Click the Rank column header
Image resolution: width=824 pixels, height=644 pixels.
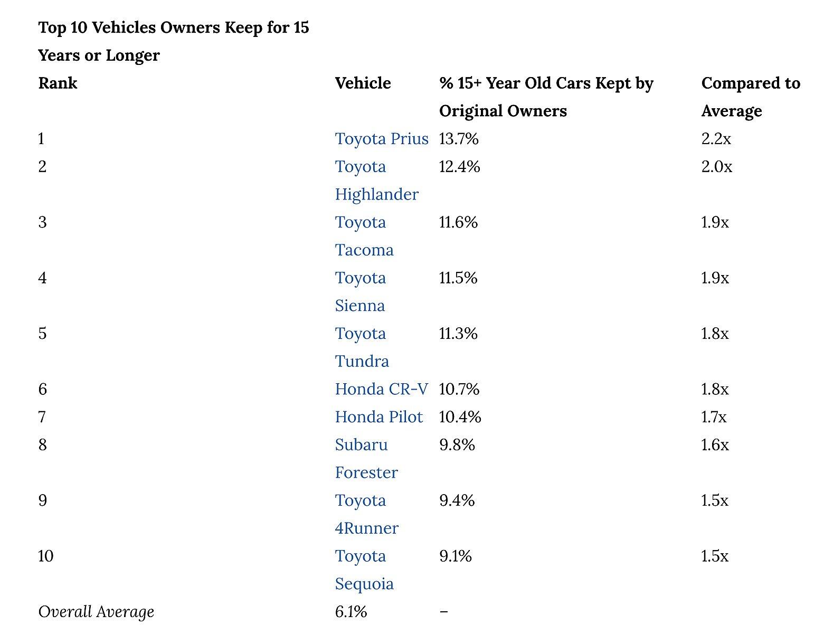(x=58, y=83)
